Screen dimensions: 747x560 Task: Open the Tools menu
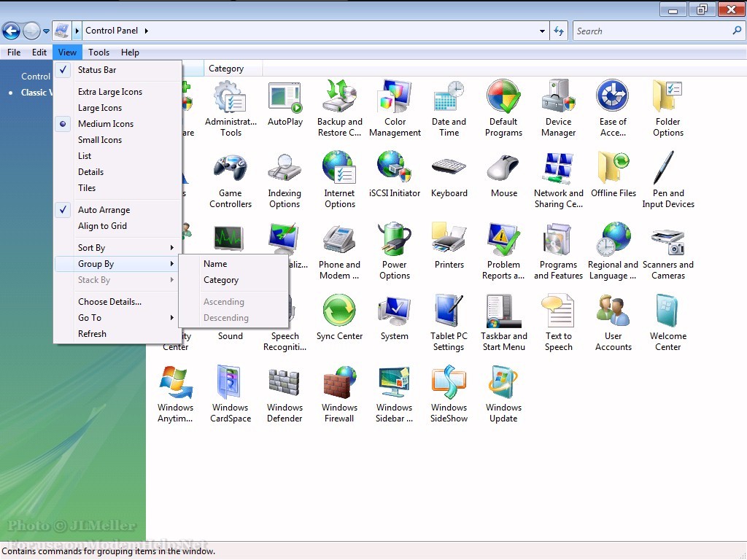point(98,52)
